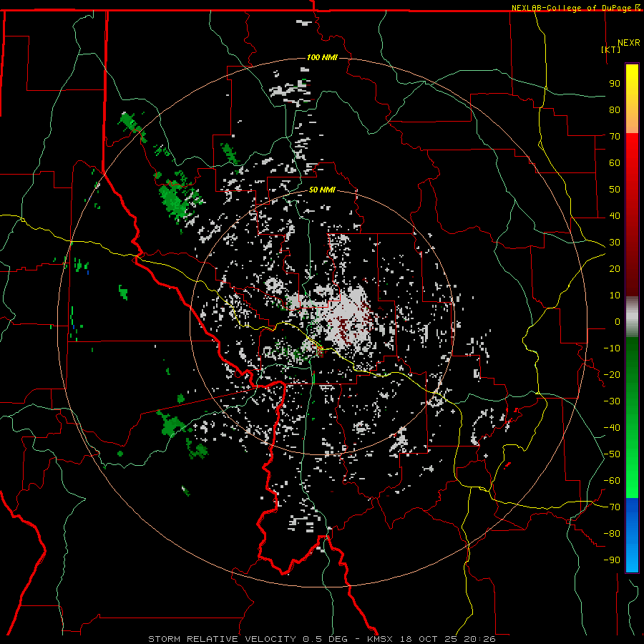Click the 60 value on the velocity scale

click(615, 162)
